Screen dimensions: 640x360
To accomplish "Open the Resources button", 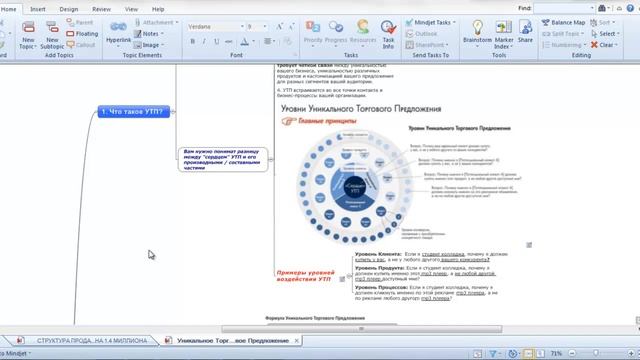I will (362, 33).
